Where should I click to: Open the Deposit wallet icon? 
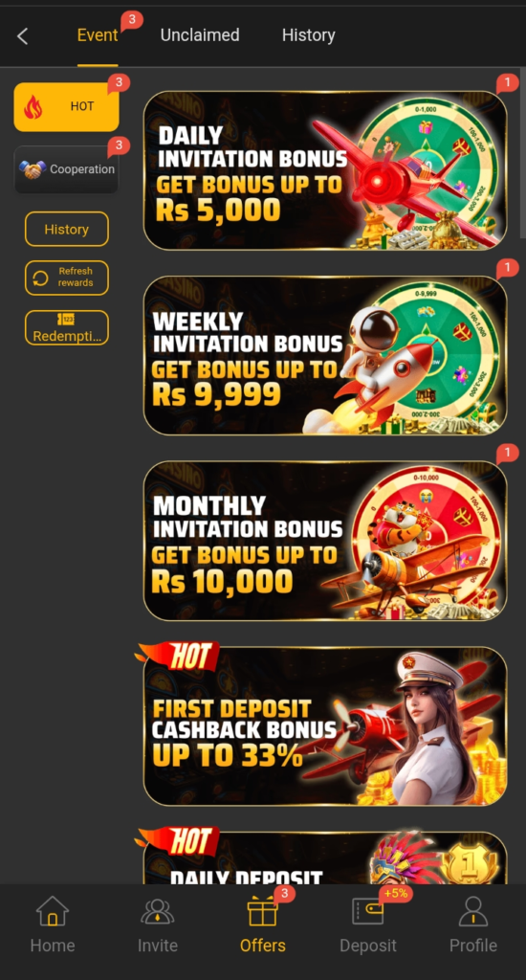368,911
